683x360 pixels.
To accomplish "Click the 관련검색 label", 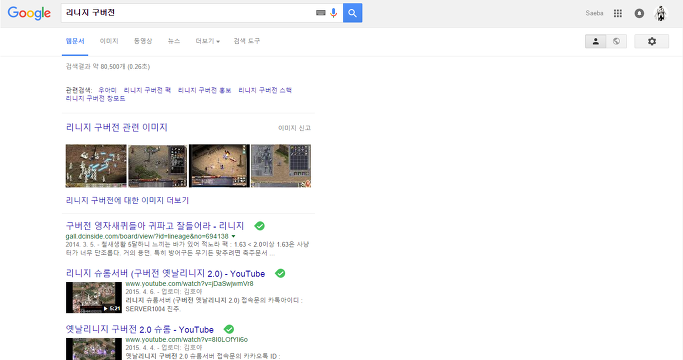I will pos(79,90).
